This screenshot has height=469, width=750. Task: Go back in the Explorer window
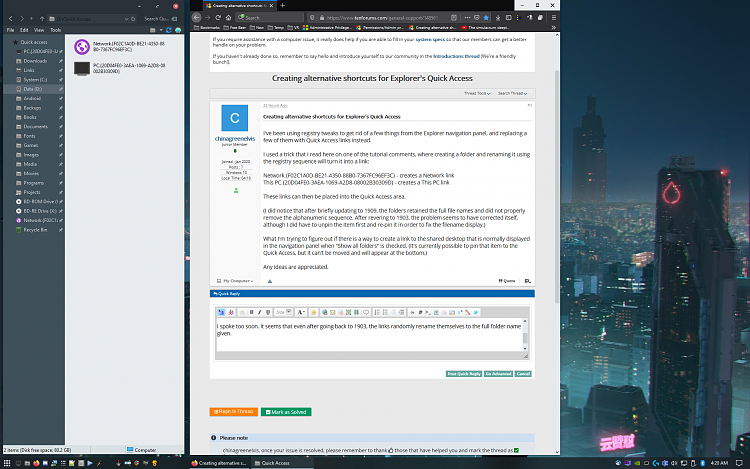coord(11,19)
